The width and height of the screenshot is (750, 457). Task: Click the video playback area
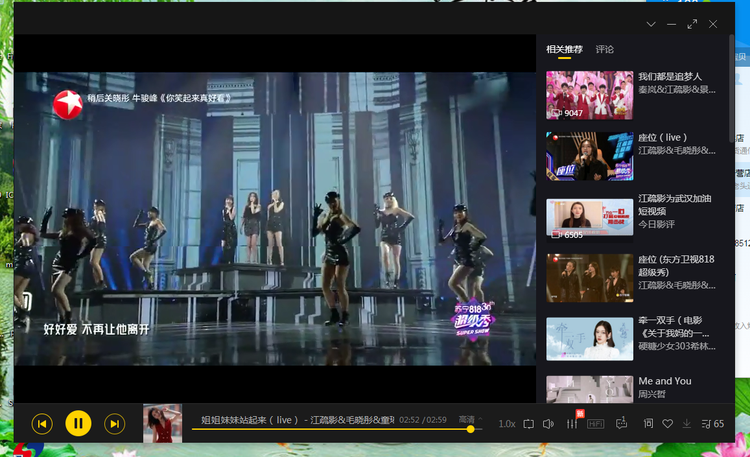pyautogui.click(x=275, y=219)
